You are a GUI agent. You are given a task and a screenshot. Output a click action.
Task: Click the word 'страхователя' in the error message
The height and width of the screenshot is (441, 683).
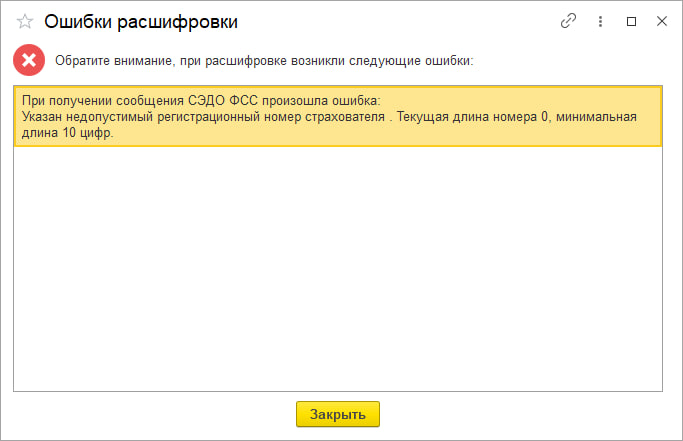[345, 117]
